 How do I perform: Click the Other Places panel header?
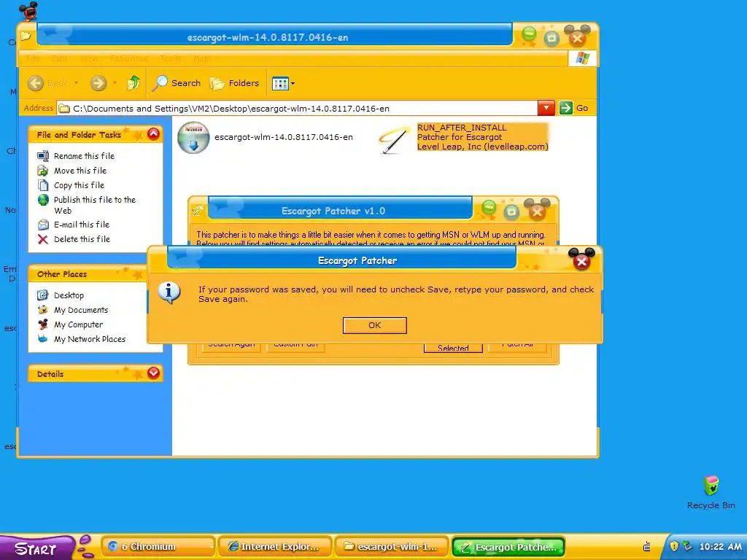(x=88, y=274)
